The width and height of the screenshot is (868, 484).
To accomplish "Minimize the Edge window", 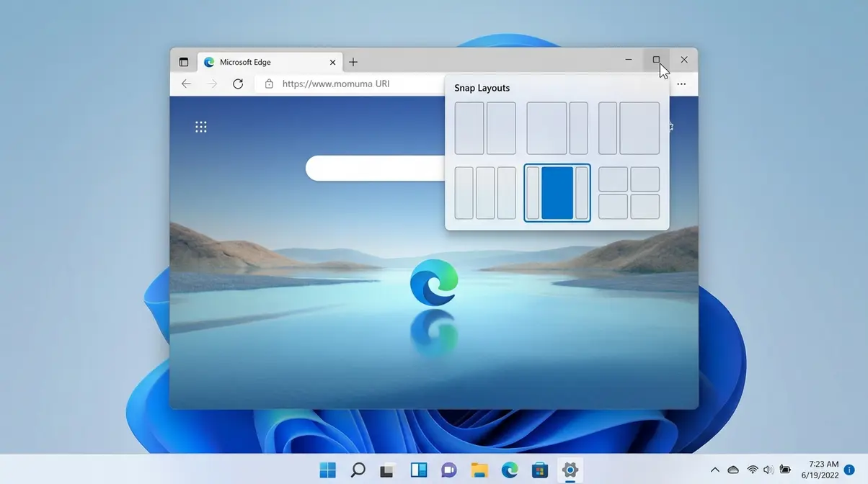I will pos(629,60).
